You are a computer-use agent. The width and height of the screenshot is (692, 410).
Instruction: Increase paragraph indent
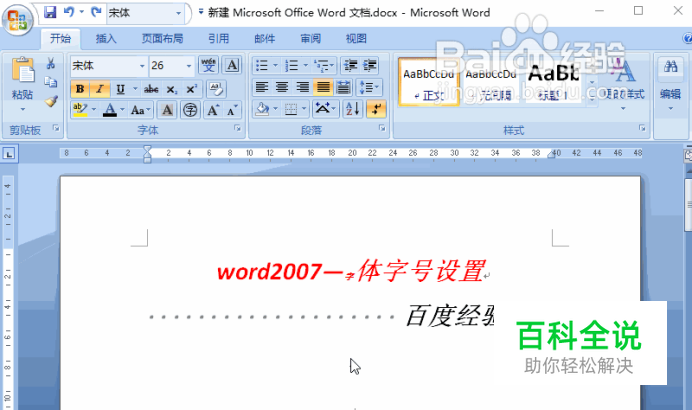[x=370, y=66]
